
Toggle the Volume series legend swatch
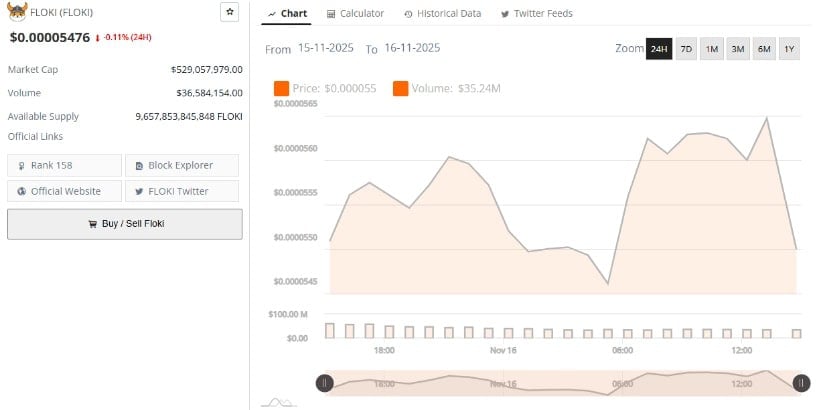pos(400,89)
